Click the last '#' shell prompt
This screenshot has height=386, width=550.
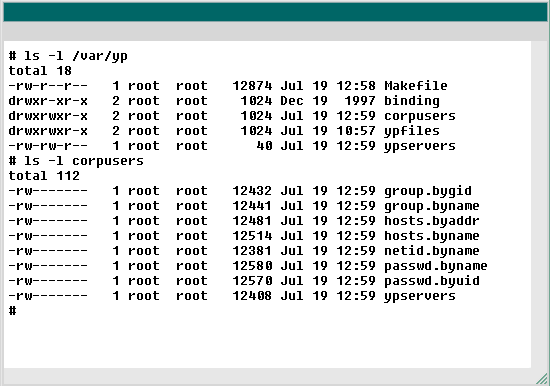[x=12, y=311]
